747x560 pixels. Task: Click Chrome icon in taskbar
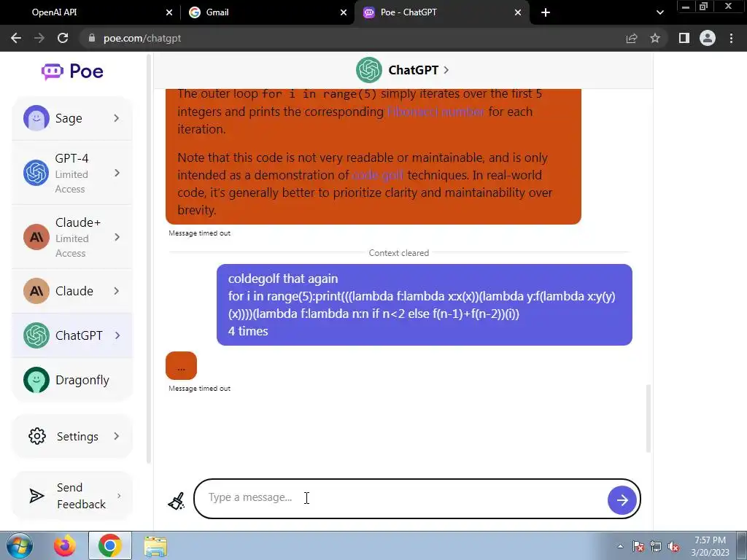[109, 545]
